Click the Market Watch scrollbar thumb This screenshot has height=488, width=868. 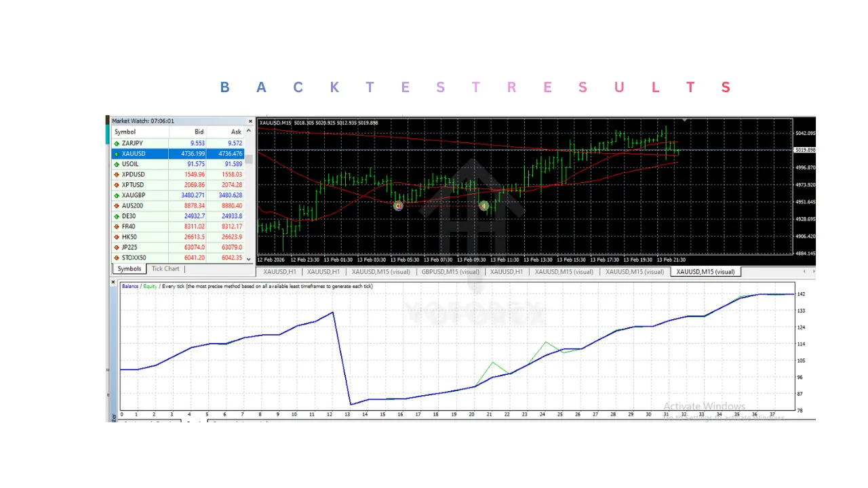249,159
